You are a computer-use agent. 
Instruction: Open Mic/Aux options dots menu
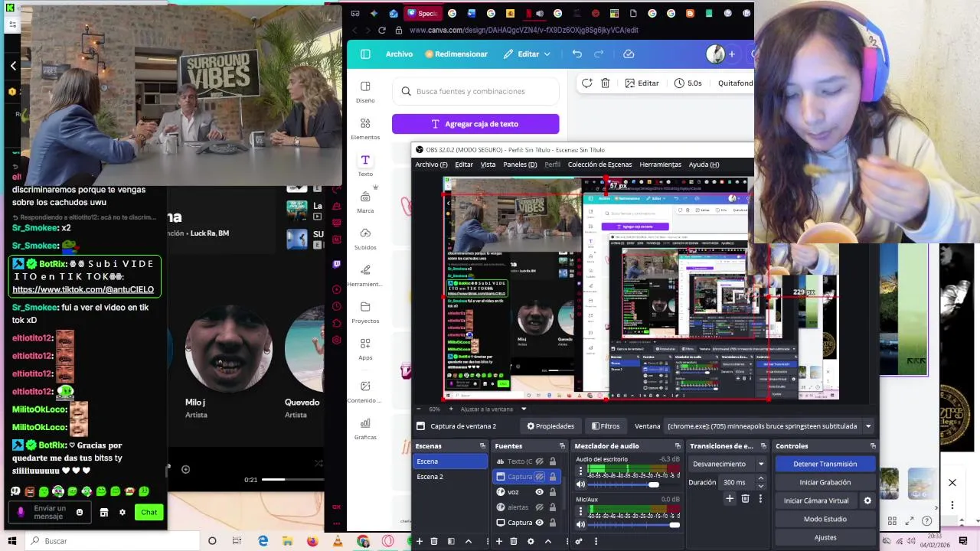coord(580,512)
